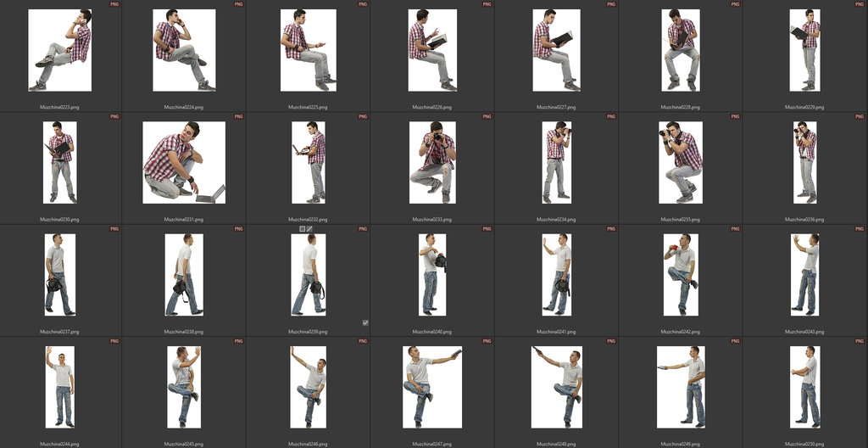Click the Muzchina0241.png file name label
Screen dimensions: 868x448
click(557, 332)
